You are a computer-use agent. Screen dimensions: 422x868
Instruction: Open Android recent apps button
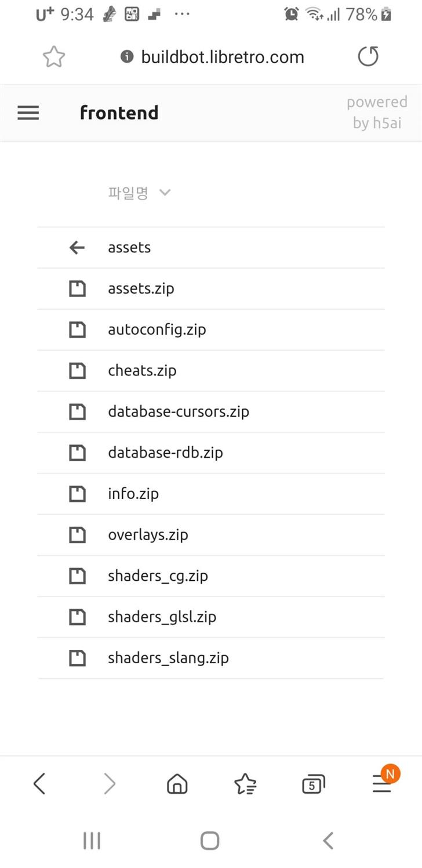point(92,840)
